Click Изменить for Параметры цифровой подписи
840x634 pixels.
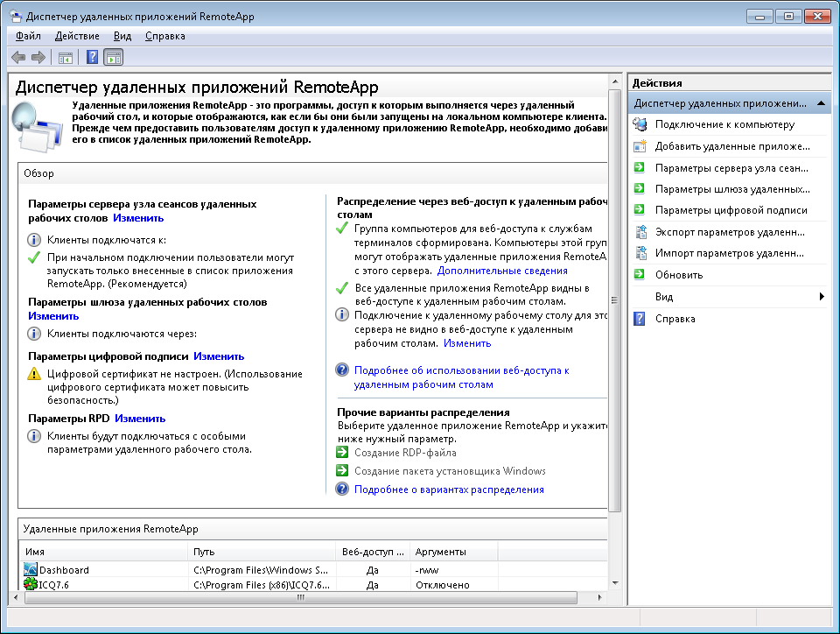219,356
